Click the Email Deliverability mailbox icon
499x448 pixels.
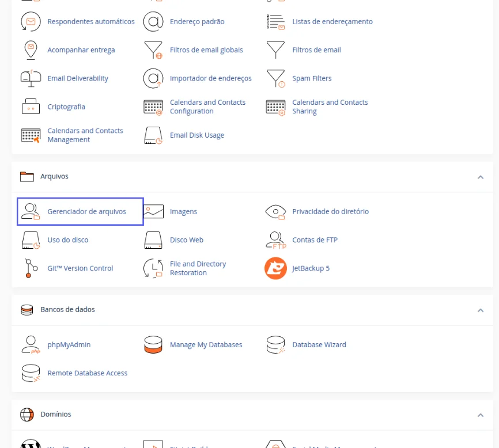pos(31,78)
